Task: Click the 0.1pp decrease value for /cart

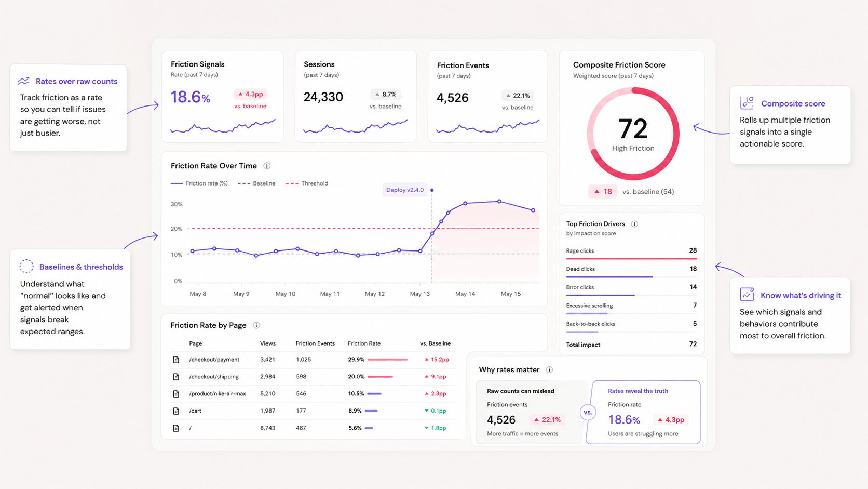Action: pyautogui.click(x=436, y=411)
